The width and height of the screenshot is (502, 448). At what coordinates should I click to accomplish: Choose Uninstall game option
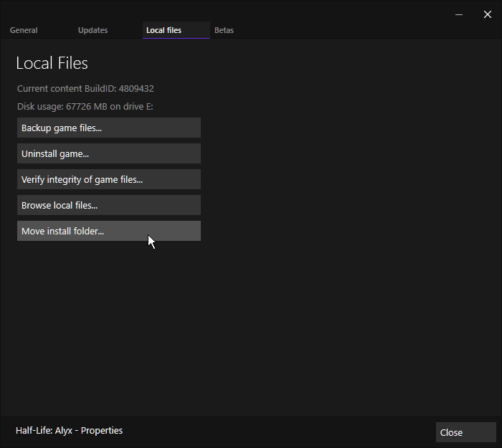109,153
